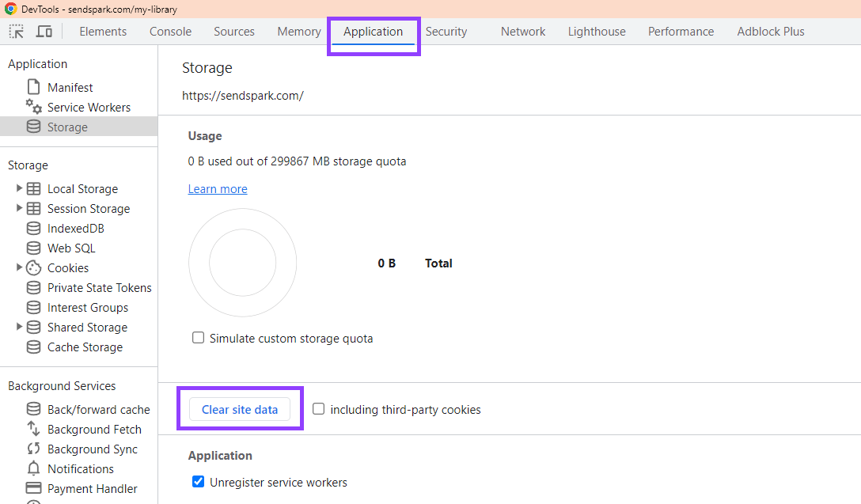Select Manifest in the sidebar
The width and height of the screenshot is (861, 504).
[x=70, y=87]
